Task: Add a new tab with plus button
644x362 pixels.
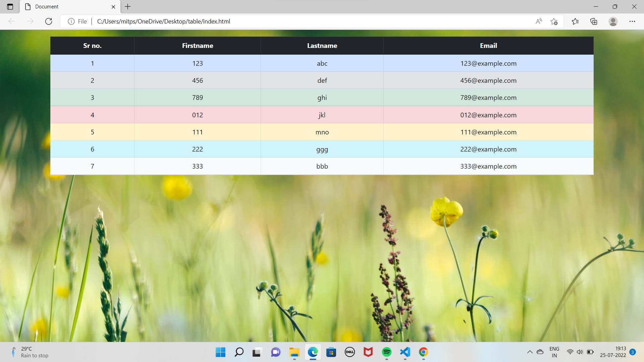Action: 128,7
